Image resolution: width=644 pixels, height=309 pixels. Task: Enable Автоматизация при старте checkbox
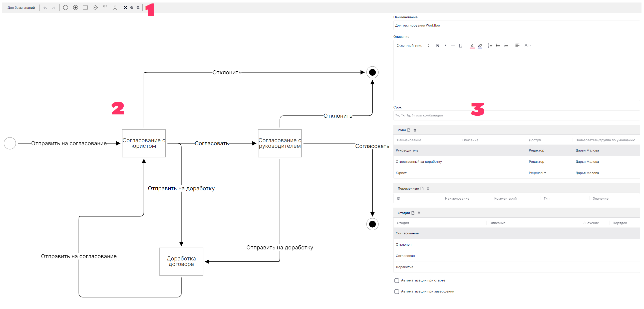pyautogui.click(x=397, y=280)
